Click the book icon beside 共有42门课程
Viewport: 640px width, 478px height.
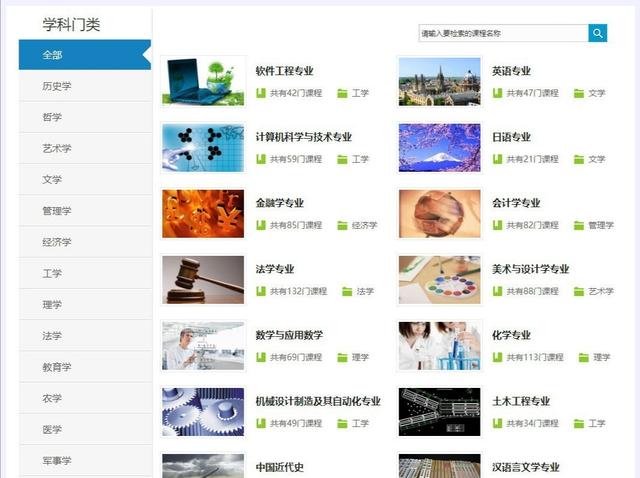261,93
